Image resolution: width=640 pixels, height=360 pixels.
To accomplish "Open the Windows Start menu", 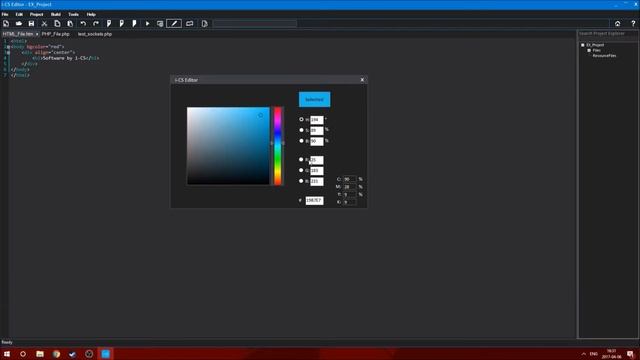I will click(x=7, y=354).
